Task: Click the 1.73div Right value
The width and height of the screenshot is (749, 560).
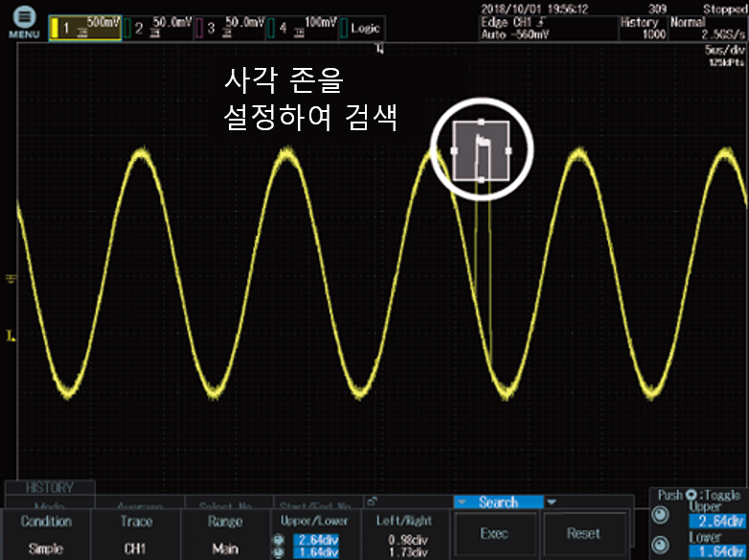Action: pyautogui.click(x=408, y=552)
